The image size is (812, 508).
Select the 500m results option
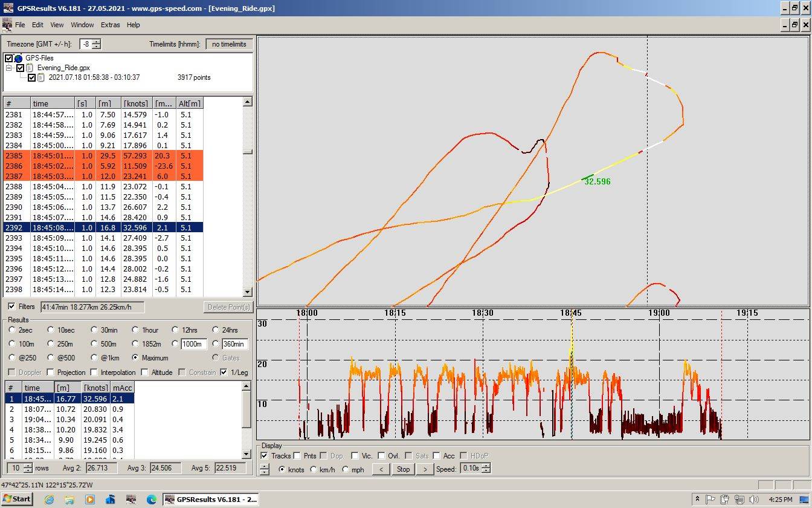[x=94, y=344]
